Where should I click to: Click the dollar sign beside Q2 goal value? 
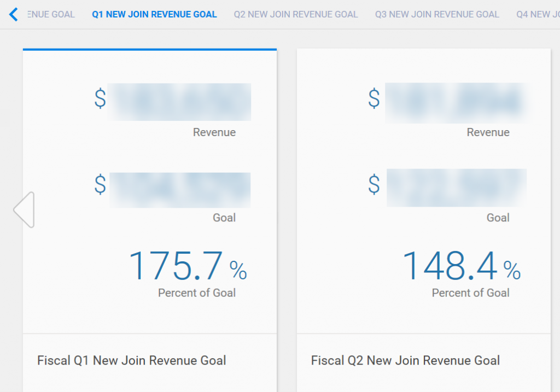(374, 185)
